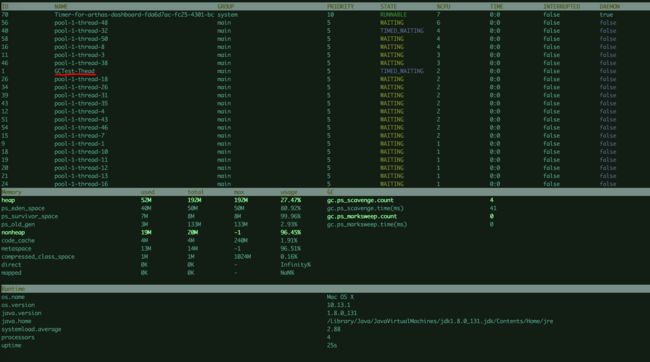Click the underlined GCTest-Thread name
The image size is (650, 362).
point(75,71)
